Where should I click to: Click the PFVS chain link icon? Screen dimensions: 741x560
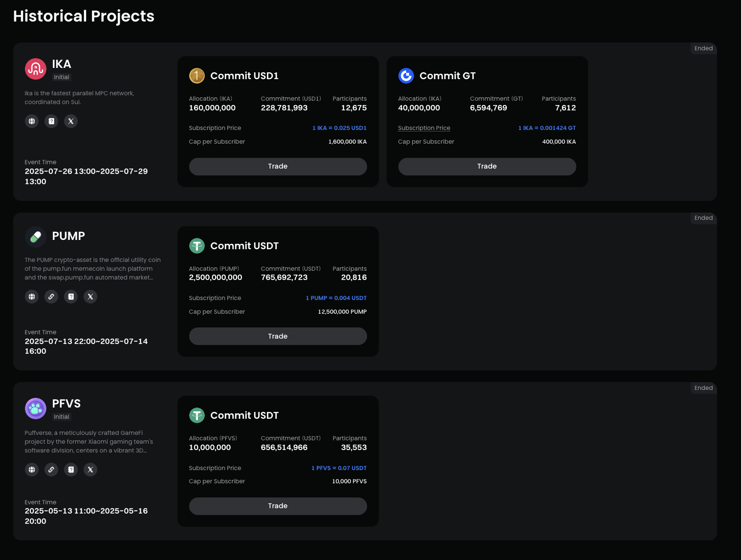pyautogui.click(x=51, y=470)
